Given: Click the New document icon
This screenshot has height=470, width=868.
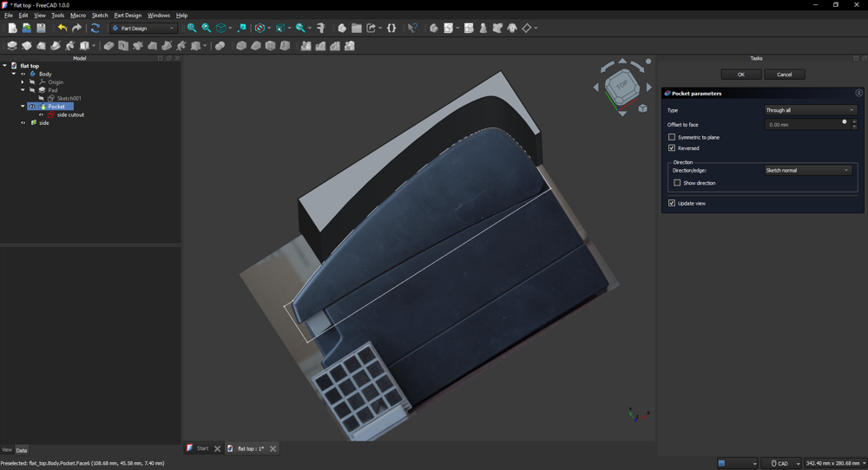Looking at the screenshot, I should pos(12,29).
